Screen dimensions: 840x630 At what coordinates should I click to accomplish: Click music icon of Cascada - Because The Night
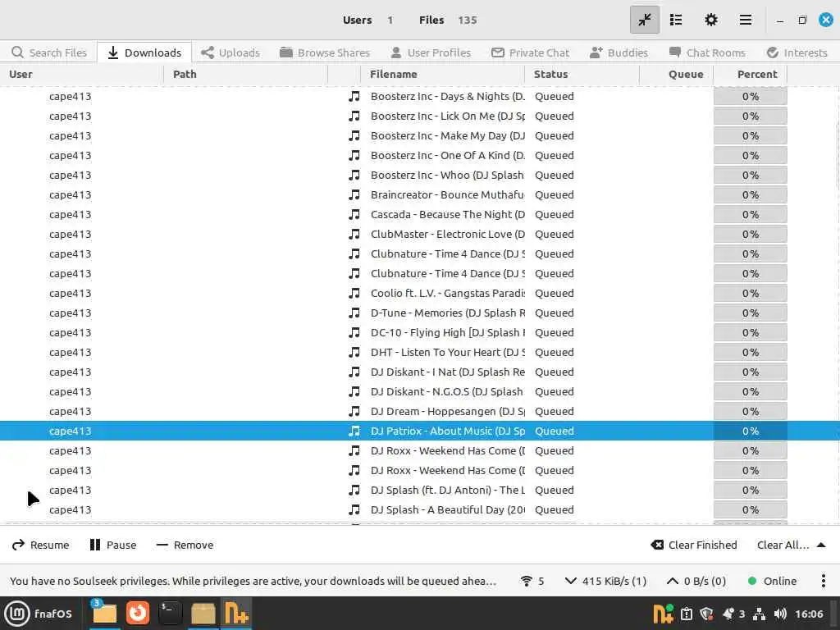tap(354, 215)
